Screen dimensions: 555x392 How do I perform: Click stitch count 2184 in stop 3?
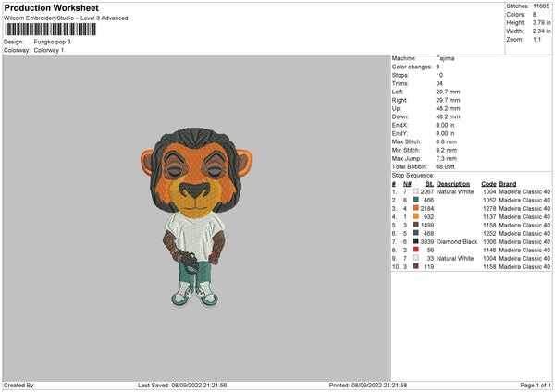coord(426,208)
